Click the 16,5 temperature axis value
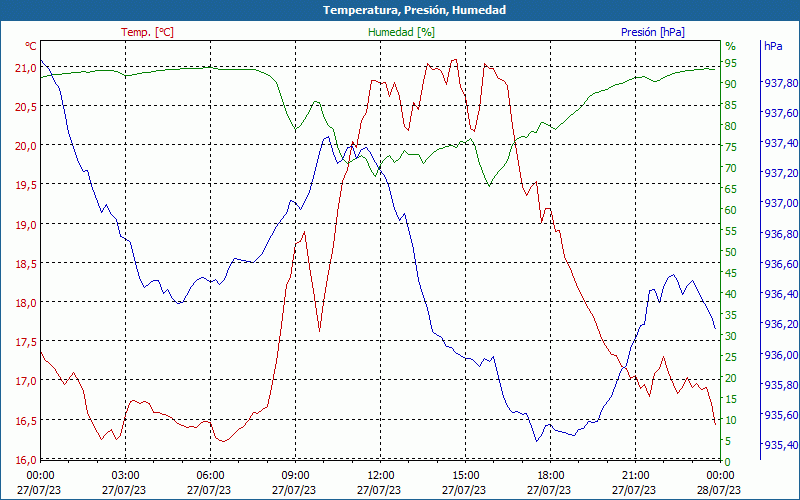Image resolution: width=800 pixels, height=500 pixels. [25, 421]
